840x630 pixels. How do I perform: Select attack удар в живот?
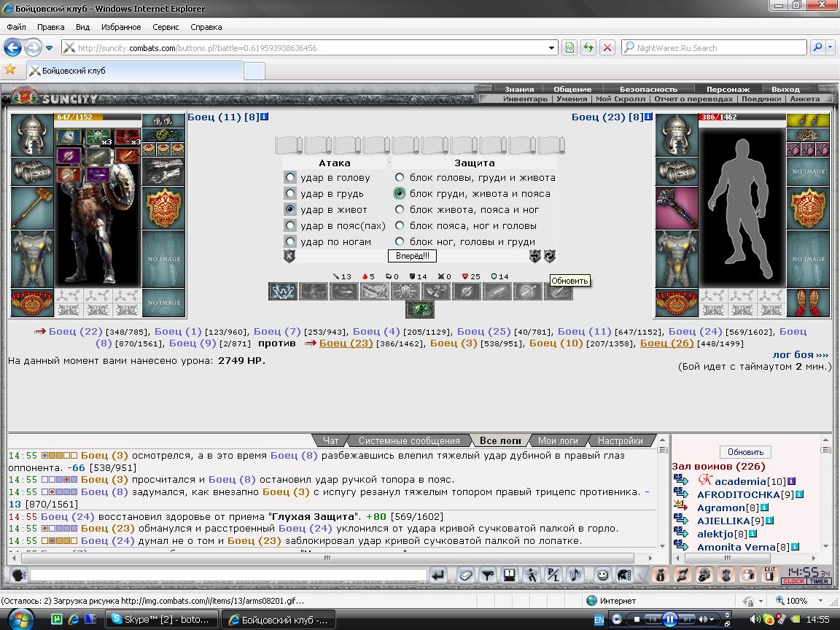(290, 209)
